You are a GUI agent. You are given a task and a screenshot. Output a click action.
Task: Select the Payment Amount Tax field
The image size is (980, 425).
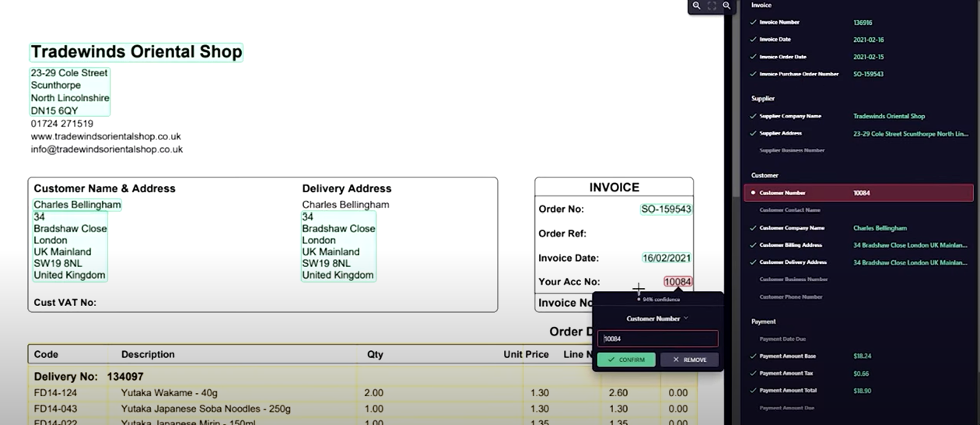tap(859, 373)
